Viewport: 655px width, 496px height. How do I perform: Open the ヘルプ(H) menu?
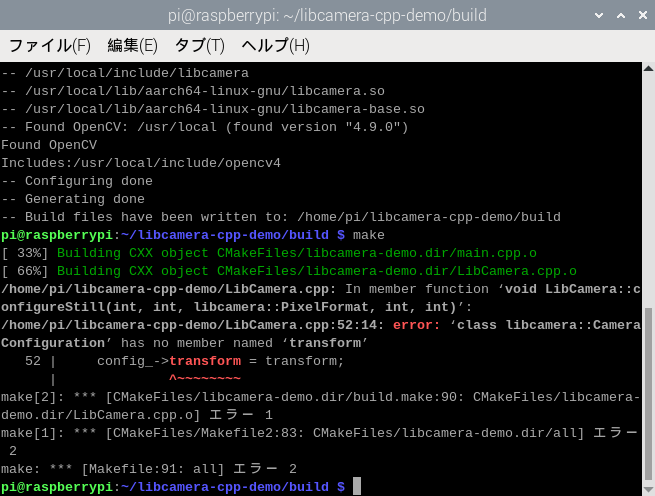(276, 46)
